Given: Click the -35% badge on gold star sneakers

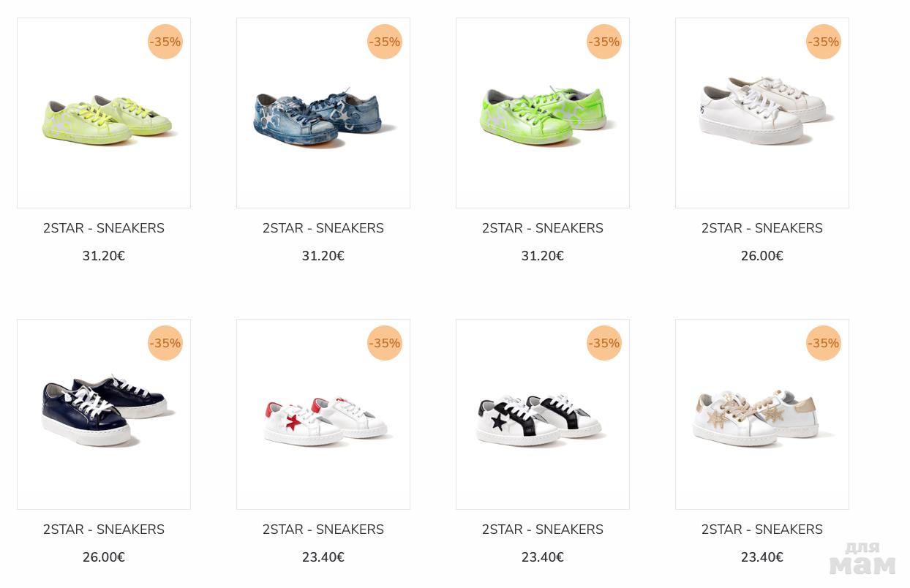Looking at the screenshot, I should tap(824, 343).
